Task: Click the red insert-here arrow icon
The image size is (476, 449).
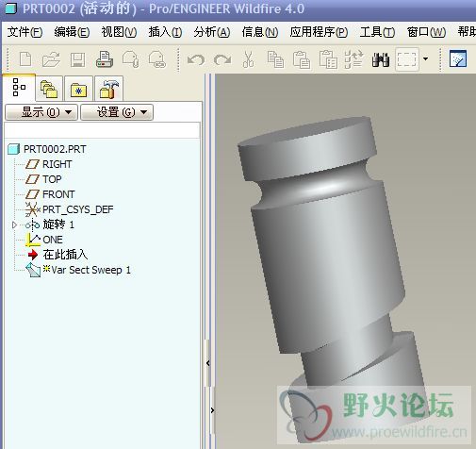Action: pos(33,255)
